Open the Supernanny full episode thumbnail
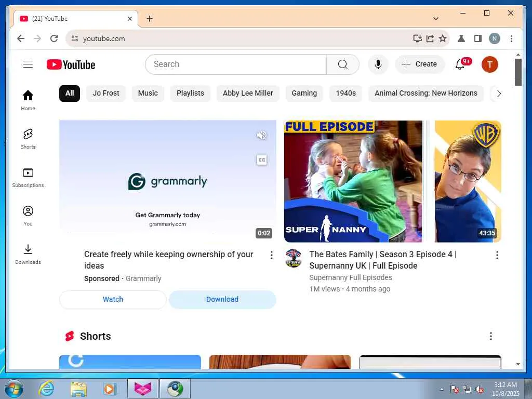This screenshot has width=532, height=399. point(393,181)
